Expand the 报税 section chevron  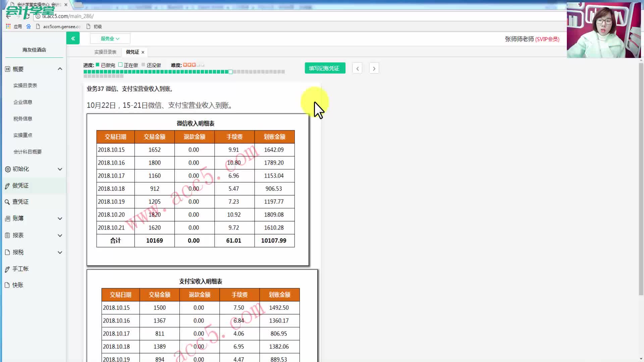coord(60,252)
